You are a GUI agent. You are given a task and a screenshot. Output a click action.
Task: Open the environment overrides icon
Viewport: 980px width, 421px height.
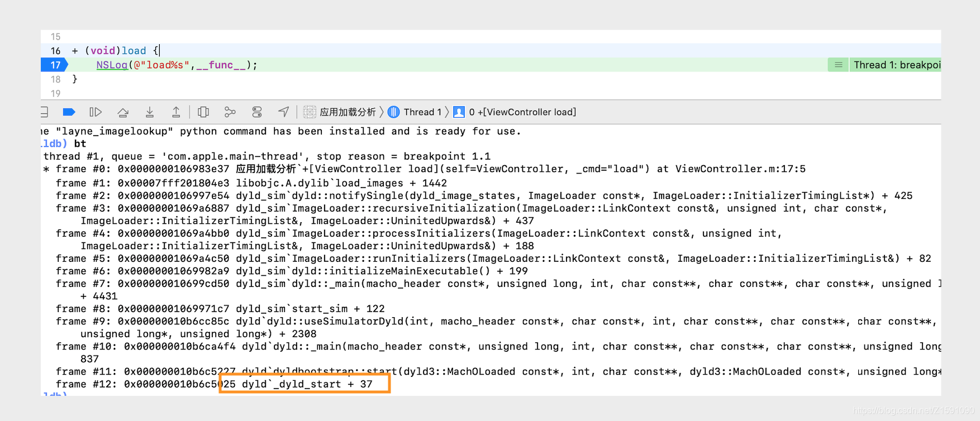(257, 112)
